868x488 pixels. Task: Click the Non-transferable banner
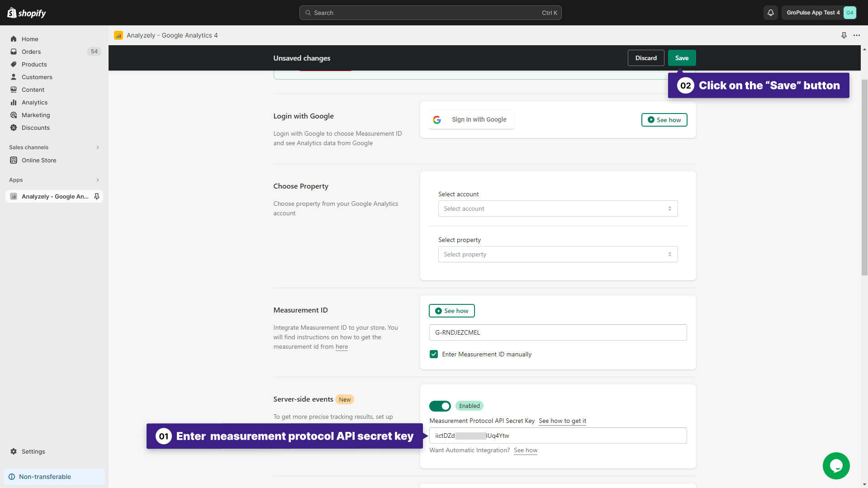[54, 477]
